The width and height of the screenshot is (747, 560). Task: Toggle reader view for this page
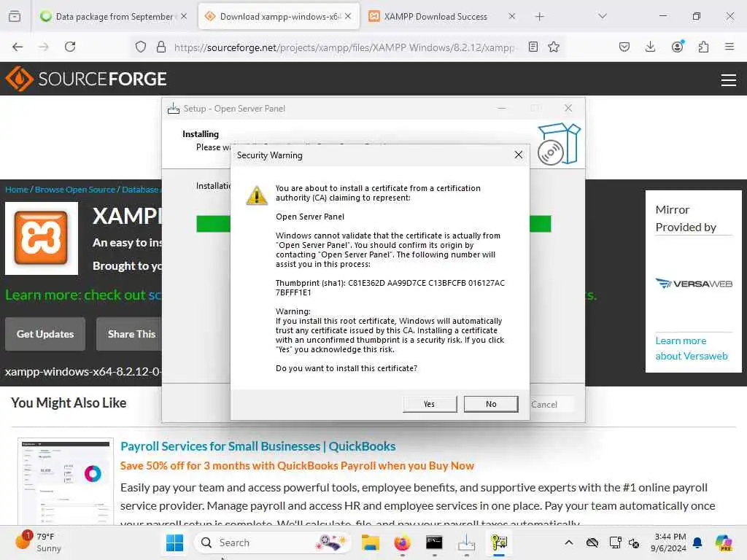point(533,47)
